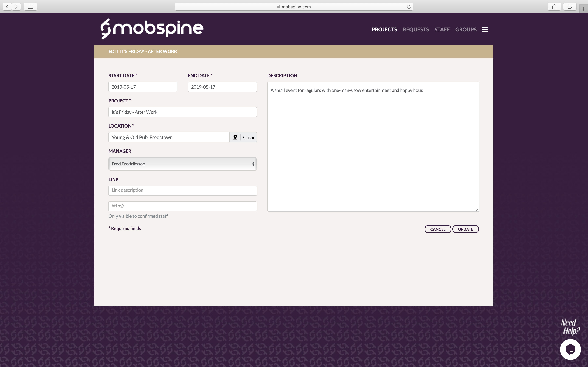This screenshot has height=367, width=588.
Task: Open the Start Date field
Action: [143, 87]
